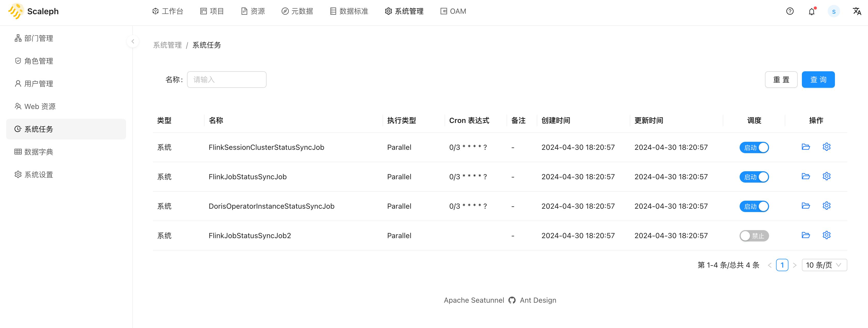Screen dimensions: 868x328
Task: Switch language via translate icon
Action: pos(857,11)
